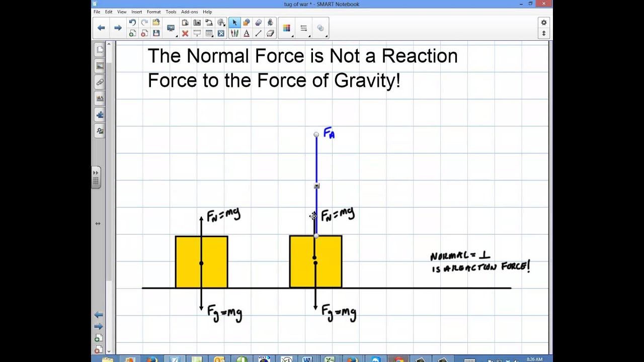The height and width of the screenshot is (362, 644).
Task: Save the notebook file
Action: coord(156,34)
